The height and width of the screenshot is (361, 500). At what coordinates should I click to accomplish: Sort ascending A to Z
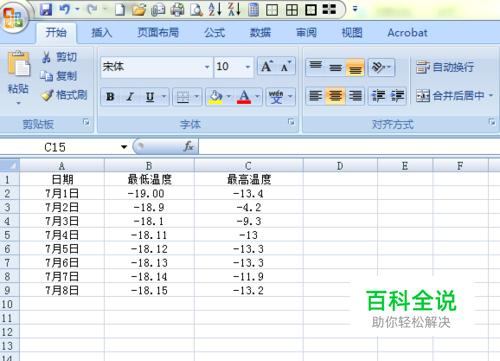pyautogui.click(x=215, y=9)
